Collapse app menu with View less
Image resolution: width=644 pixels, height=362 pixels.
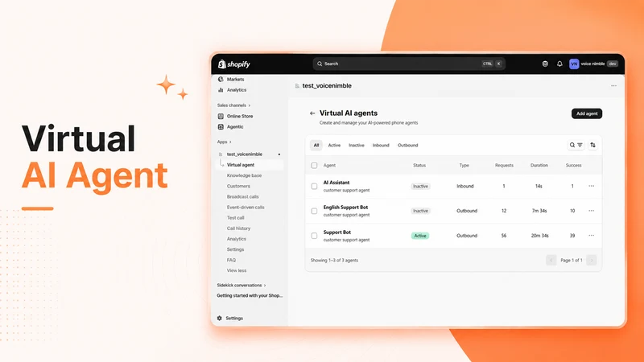pos(237,271)
